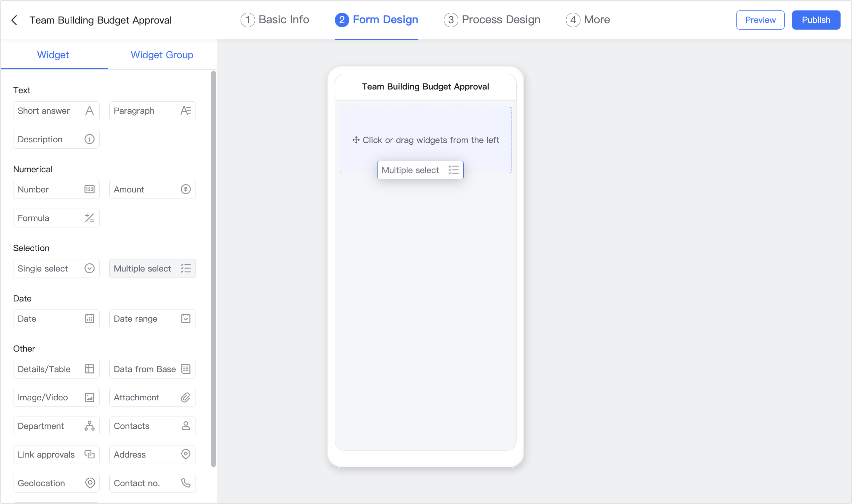
Task: Click the widget drop zone on the canvas
Action: (425, 140)
